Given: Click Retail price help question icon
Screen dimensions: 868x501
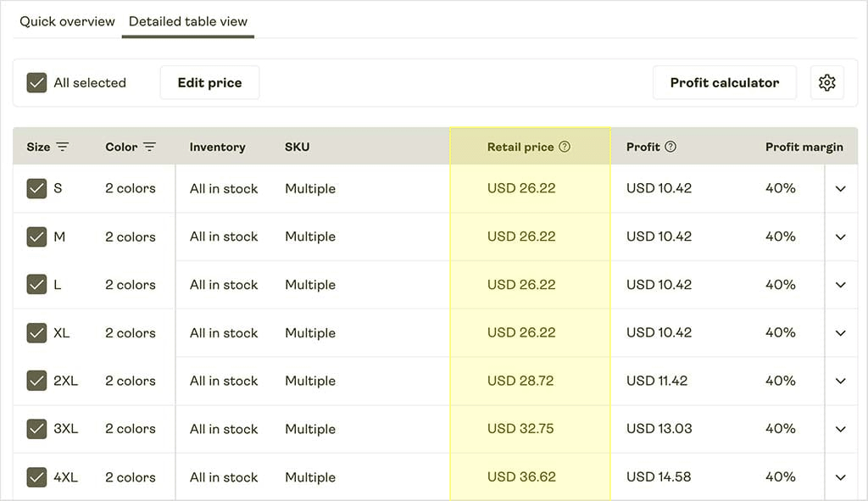Looking at the screenshot, I should pyautogui.click(x=565, y=148).
